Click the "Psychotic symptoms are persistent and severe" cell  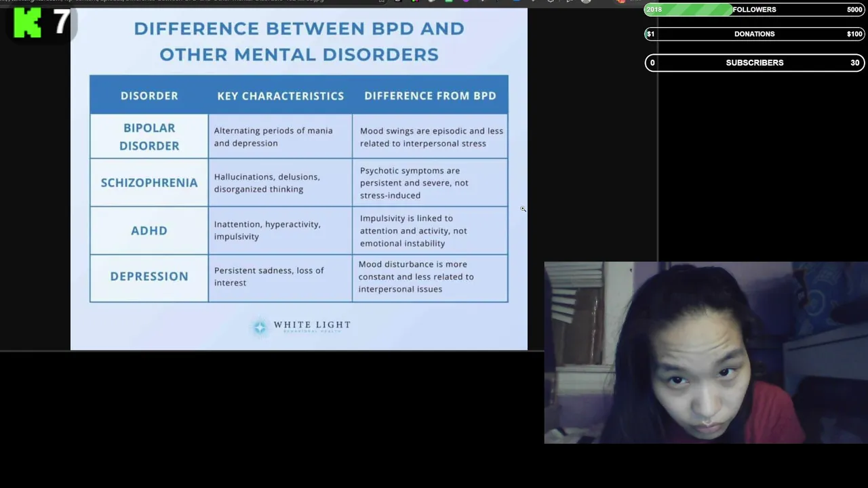[x=430, y=182]
